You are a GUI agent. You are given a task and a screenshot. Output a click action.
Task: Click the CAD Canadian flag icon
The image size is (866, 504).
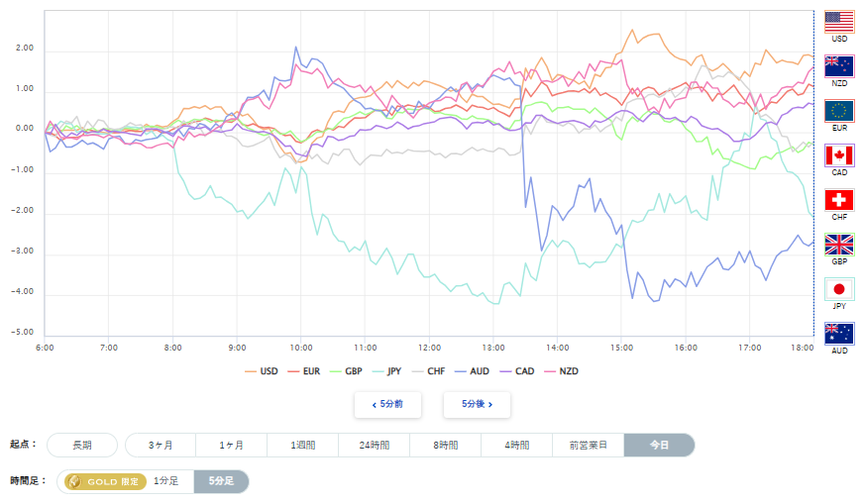coord(839,155)
